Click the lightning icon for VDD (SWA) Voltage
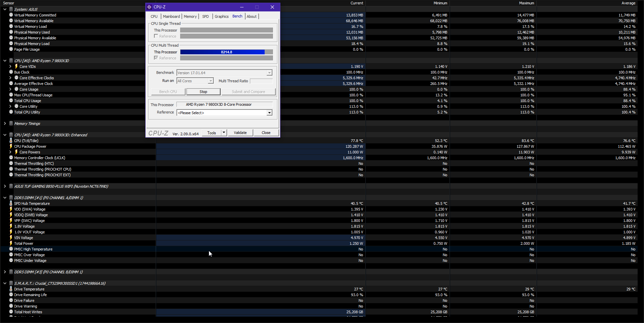 (x=11, y=209)
